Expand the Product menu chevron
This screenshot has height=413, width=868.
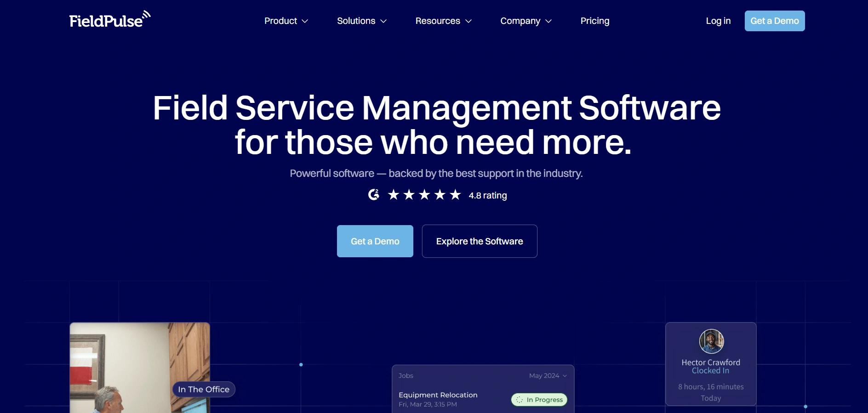coord(305,21)
